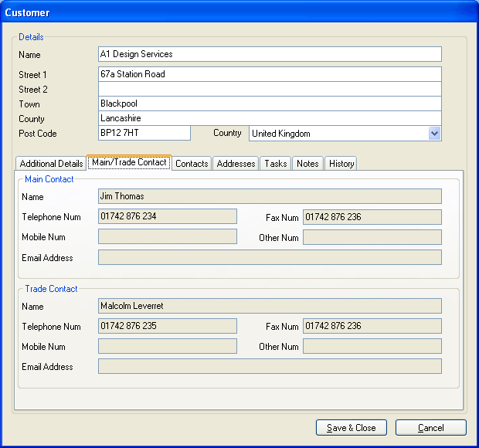The width and height of the screenshot is (479, 448).
Task: Open the Country dropdown arrow
Action: click(434, 134)
